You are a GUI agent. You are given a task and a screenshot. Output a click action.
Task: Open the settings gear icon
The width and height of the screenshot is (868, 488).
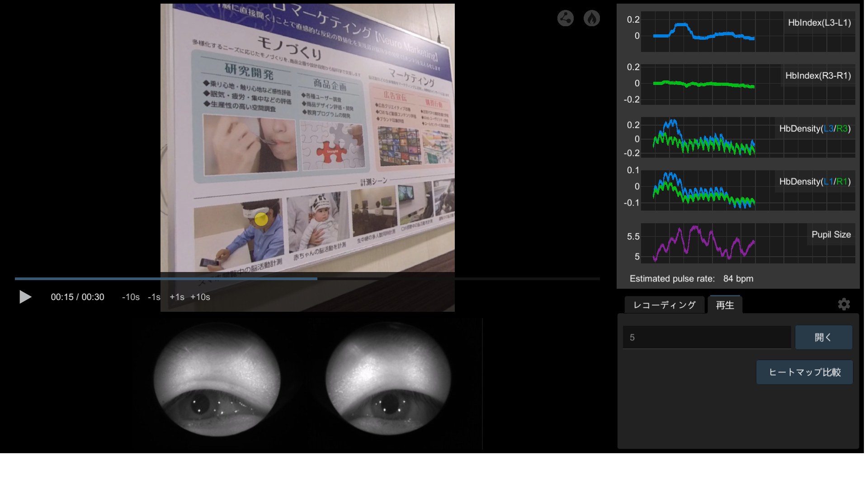point(844,304)
